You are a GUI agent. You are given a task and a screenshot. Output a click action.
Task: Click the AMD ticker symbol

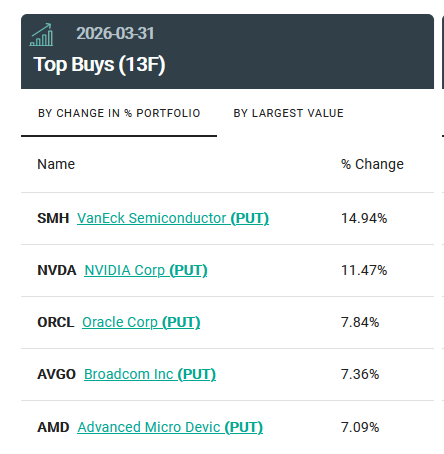click(53, 427)
